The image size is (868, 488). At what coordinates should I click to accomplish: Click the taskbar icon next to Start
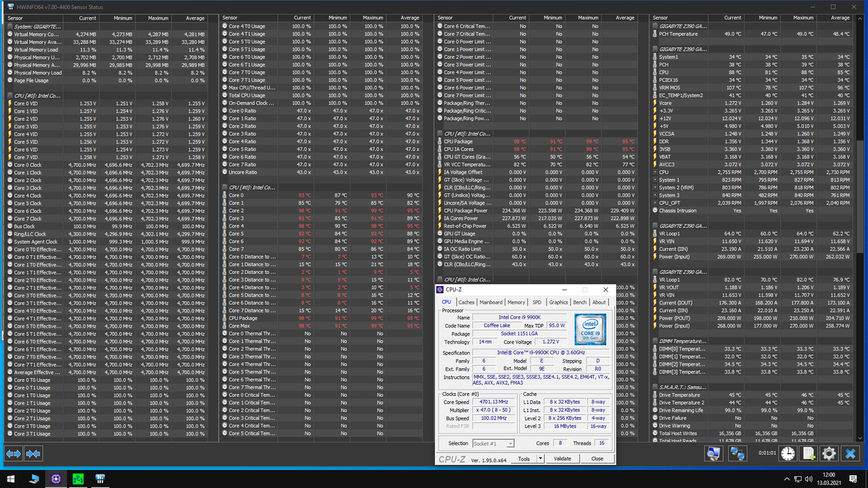pyautogui.click(x=34, y=479)
